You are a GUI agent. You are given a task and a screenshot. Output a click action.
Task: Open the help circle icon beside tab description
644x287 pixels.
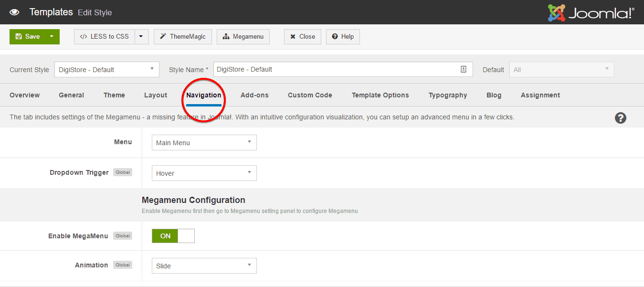620,117
